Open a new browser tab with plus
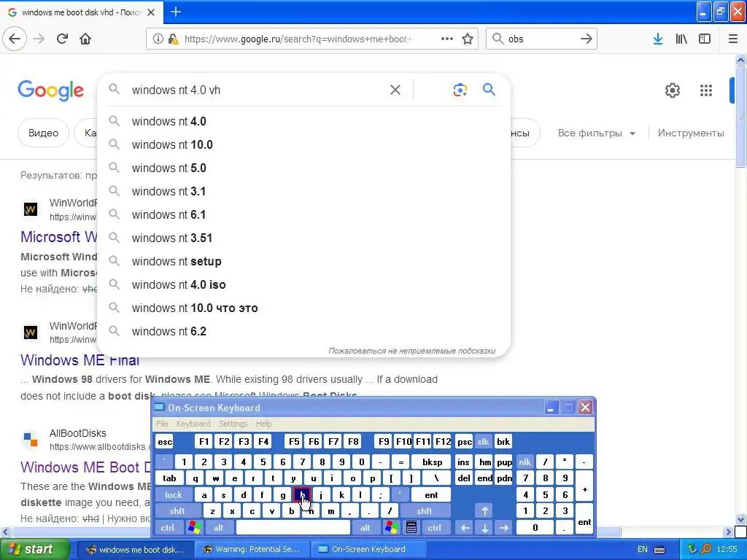747x560 pixels. [x=176, y=12]
